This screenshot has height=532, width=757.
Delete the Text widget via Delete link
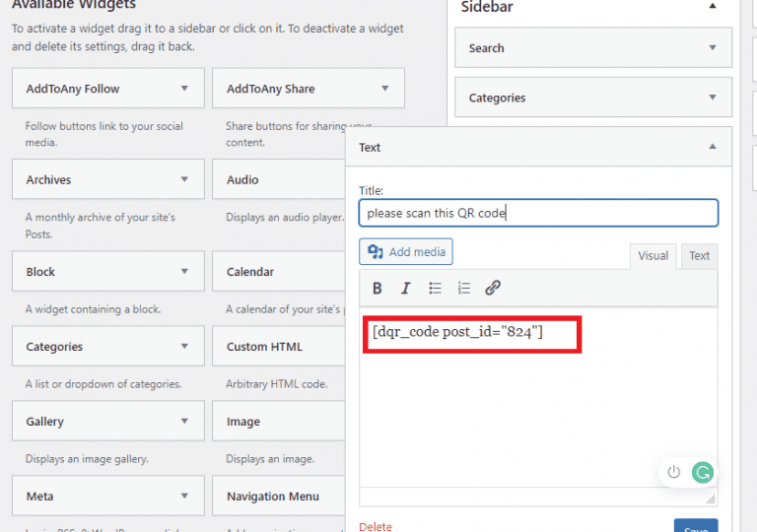(376, 526)
